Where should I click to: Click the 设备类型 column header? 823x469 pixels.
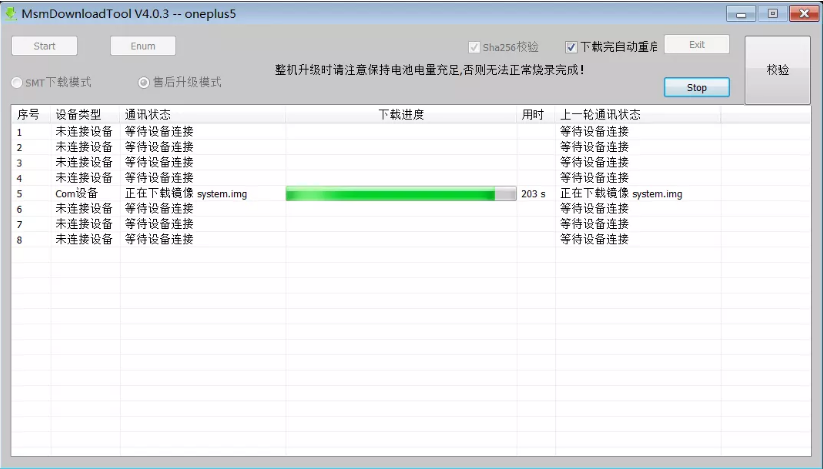pyautogui.click(x=86, y=114)
